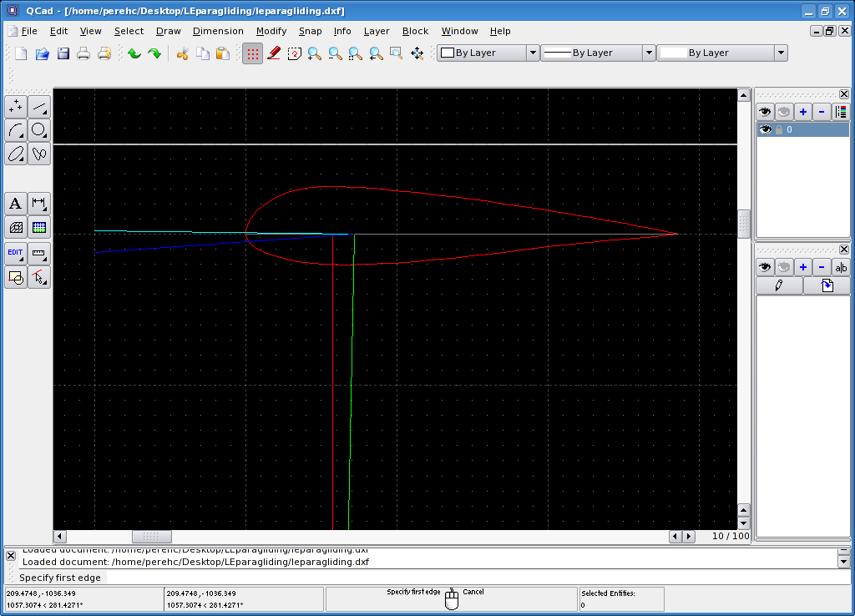This screenshot has height=616, width=855.
Task: Hide all blocks greyed eye icon
Action: (x=784, y=267)
